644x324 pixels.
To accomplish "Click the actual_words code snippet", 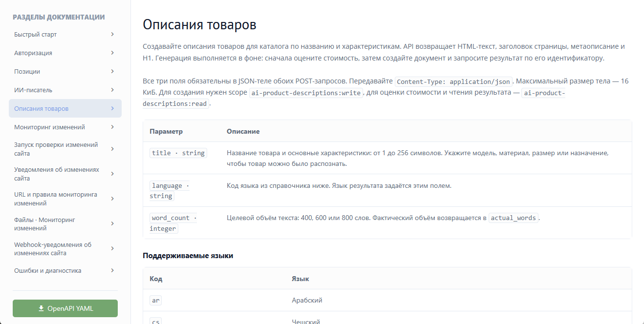I will 514,218.
